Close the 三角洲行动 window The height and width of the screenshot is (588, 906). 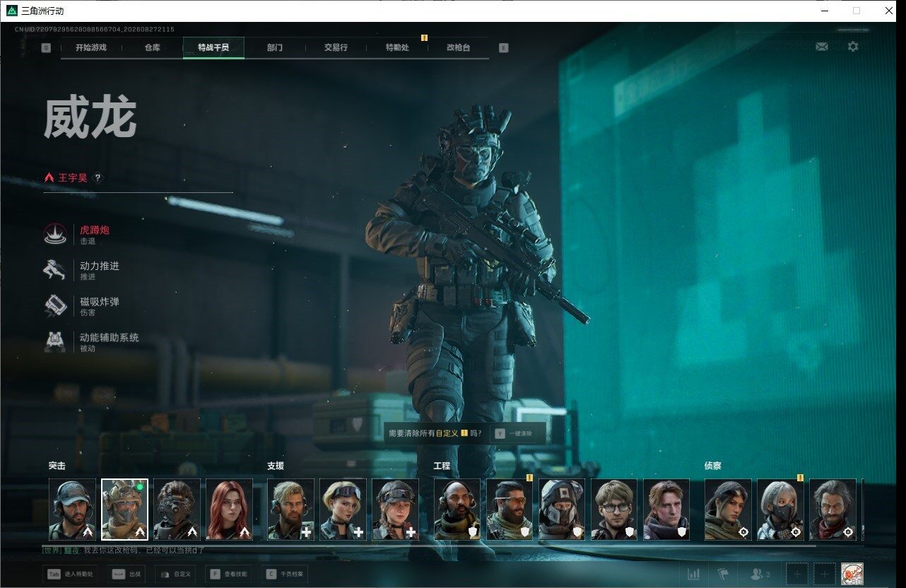(x=889, y=11)
